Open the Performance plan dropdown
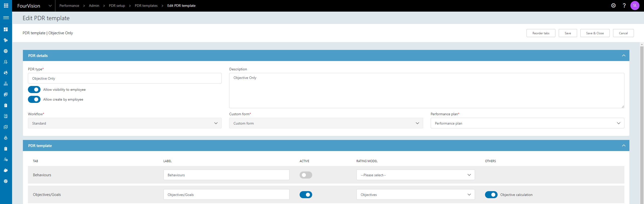Viewport: 644px width, 204px height. (x=527, y=123)
